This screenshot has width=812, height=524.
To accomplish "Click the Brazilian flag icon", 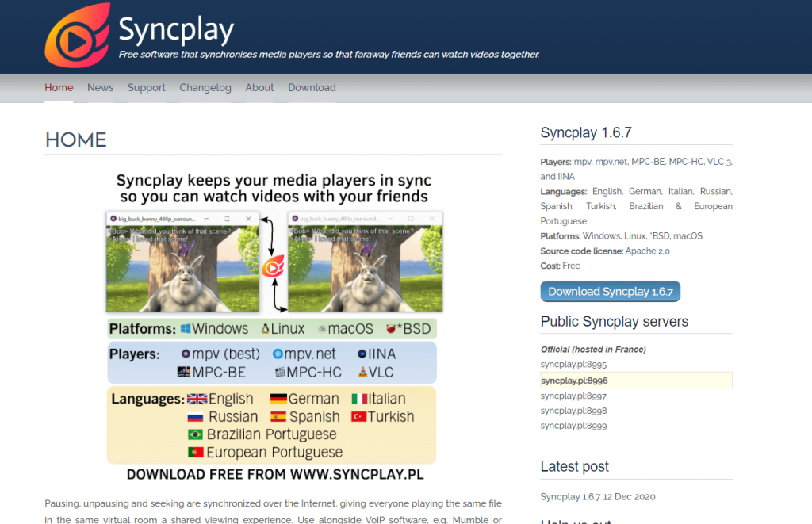I will pyautogui.click(x=195, y=434).
